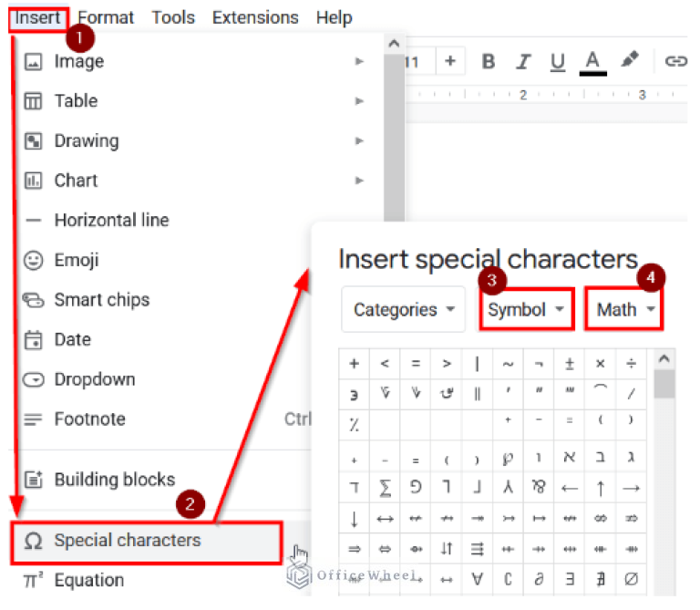Open the text color picker

coord(593,61)
